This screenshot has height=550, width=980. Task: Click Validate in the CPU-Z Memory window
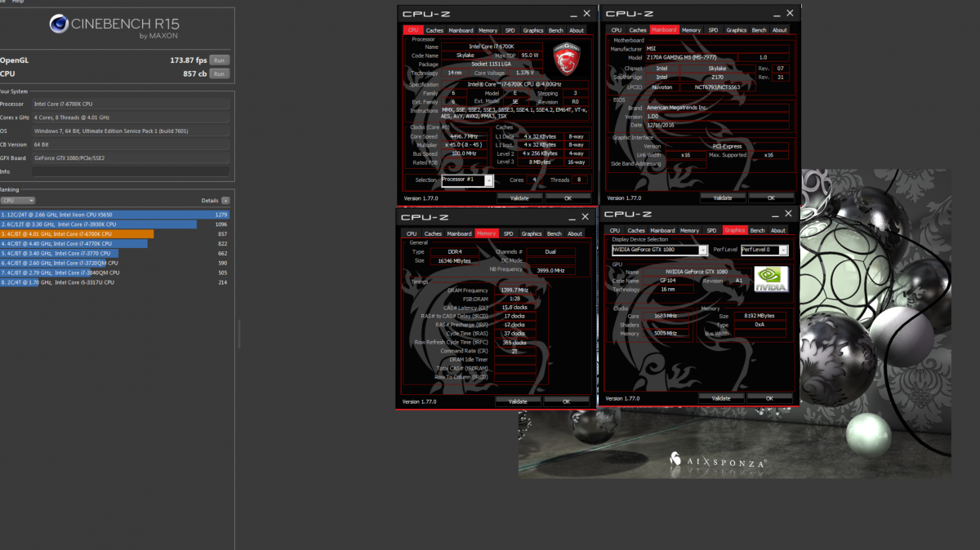(x=518, y=401)
